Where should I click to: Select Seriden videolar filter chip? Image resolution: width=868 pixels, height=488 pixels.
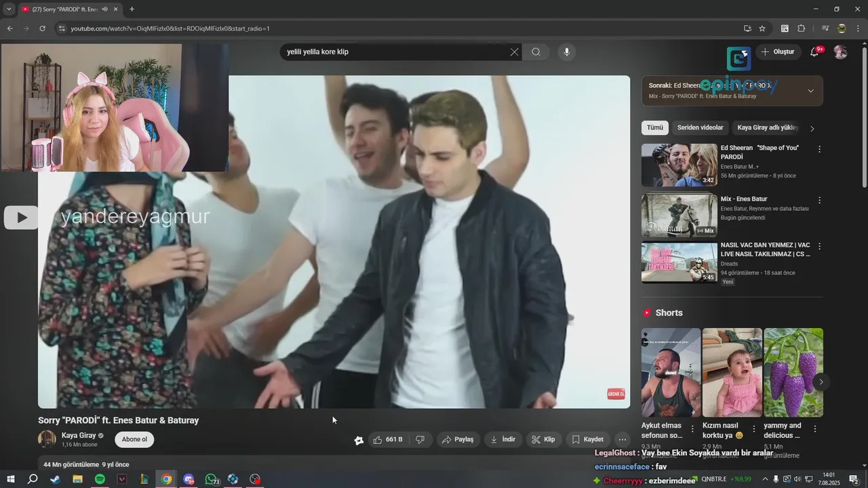(700, 127)
